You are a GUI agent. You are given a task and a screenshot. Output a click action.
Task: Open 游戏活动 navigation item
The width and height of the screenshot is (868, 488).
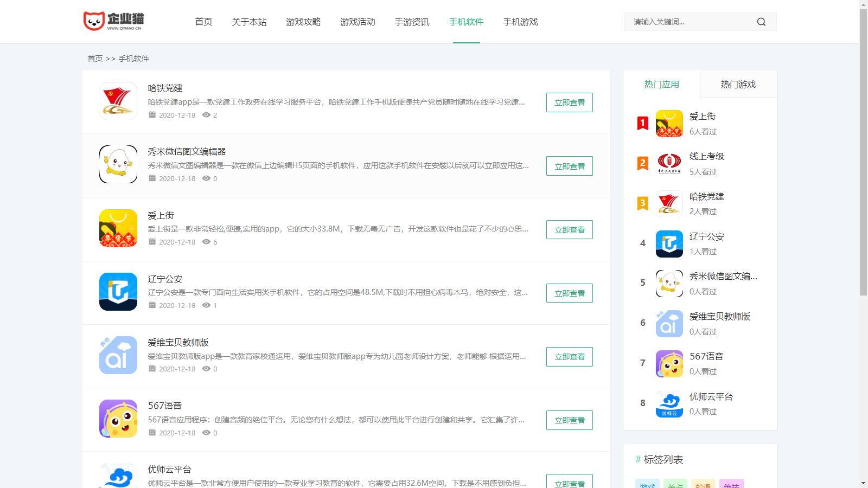click(x=358, y=22)
